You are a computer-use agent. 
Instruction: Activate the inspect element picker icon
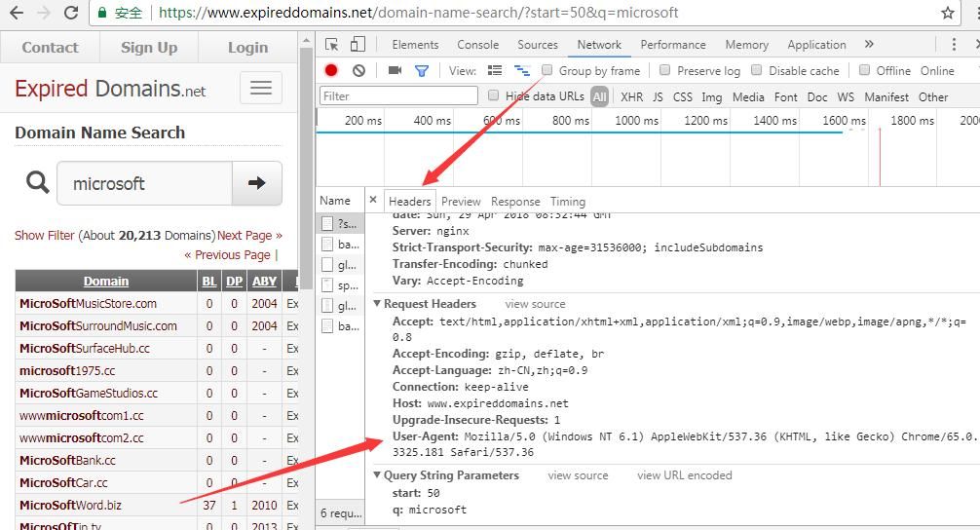pos(332,45)
